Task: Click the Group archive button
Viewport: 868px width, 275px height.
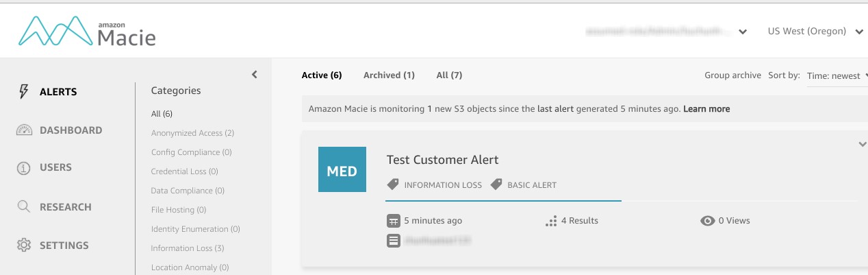Action: [732, 75]
